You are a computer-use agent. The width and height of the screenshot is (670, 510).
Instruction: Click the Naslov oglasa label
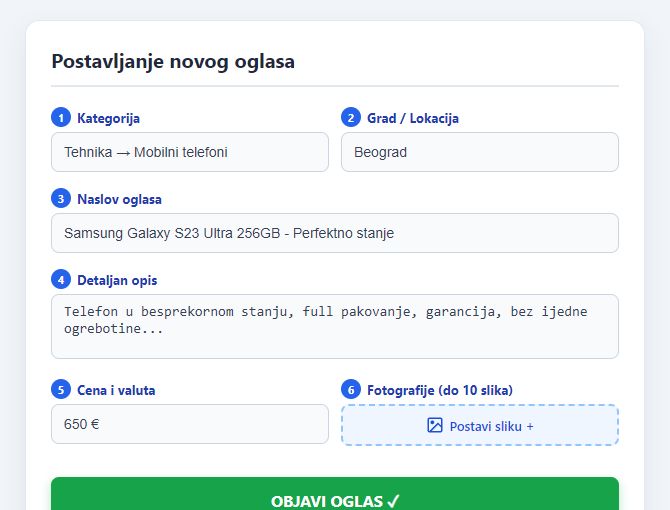pos(119,199)
